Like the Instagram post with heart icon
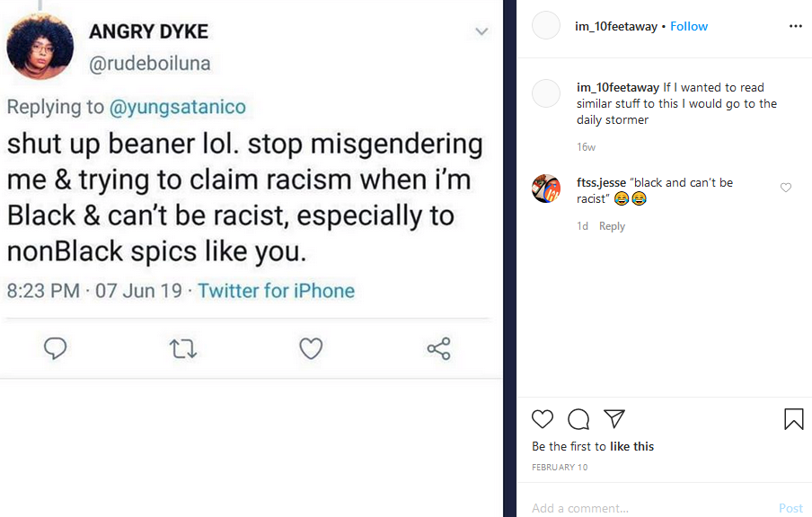The image size is (812, 517). pos(543,418)
